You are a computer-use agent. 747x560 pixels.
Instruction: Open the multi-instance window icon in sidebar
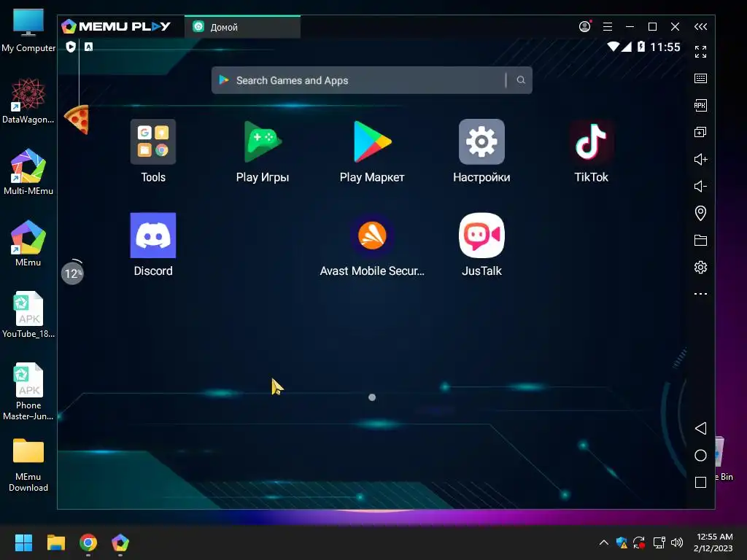click(x=700, y=132)
